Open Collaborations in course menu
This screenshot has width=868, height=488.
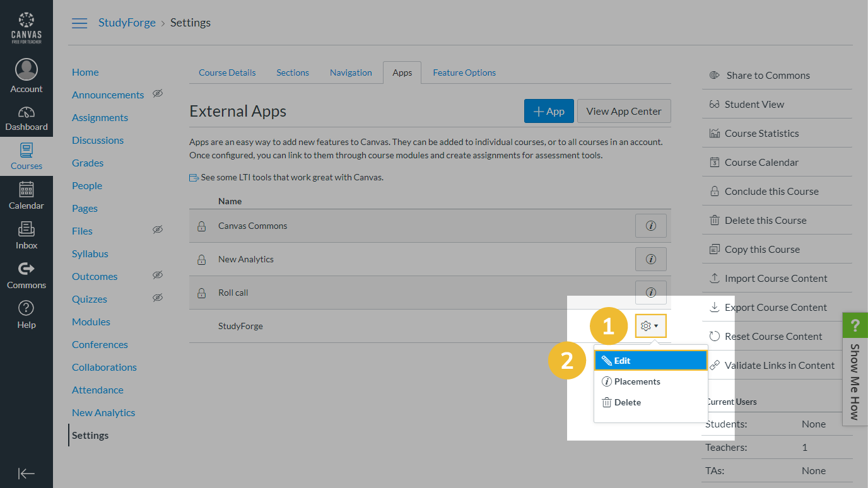(x=104, y=367)
